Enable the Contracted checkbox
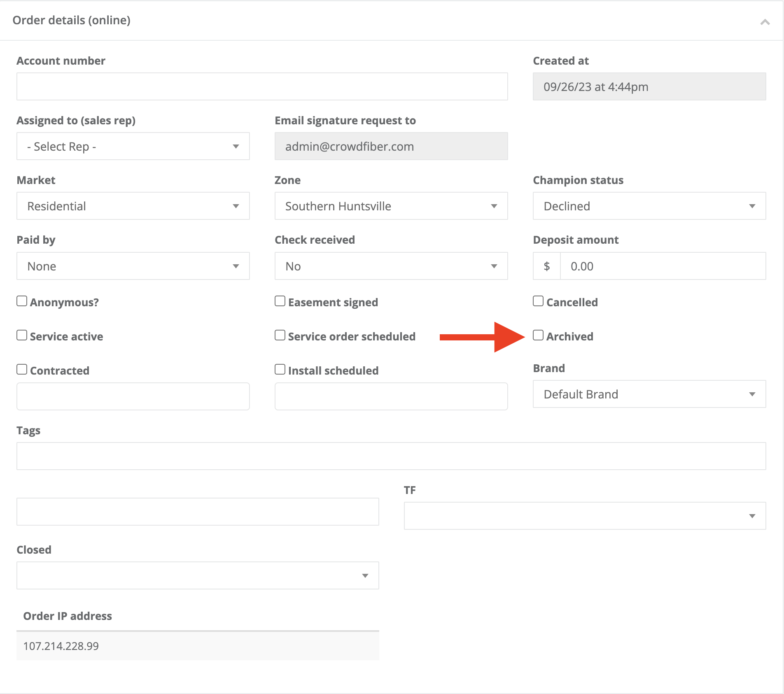 click(22, 370)
